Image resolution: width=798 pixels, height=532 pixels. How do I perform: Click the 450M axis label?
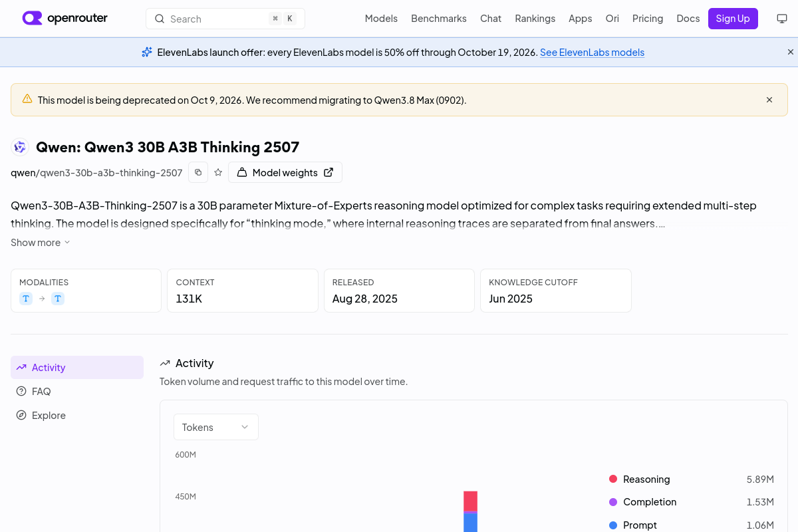(x=186, y=497)
